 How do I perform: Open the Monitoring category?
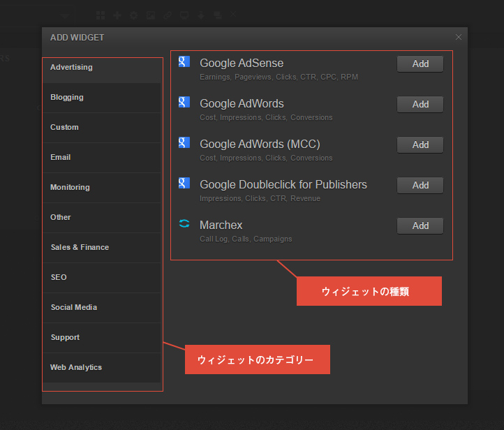[102, 188]
